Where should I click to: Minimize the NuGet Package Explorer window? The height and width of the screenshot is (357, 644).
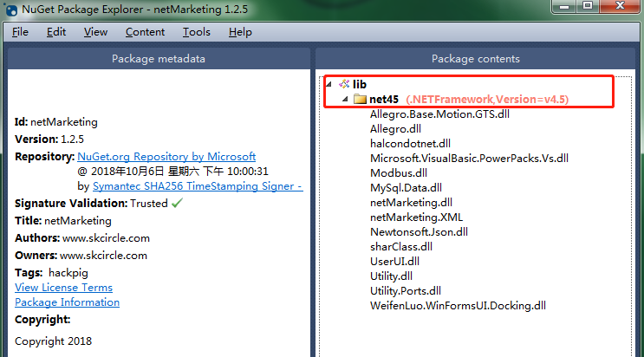tap(564, 7)
